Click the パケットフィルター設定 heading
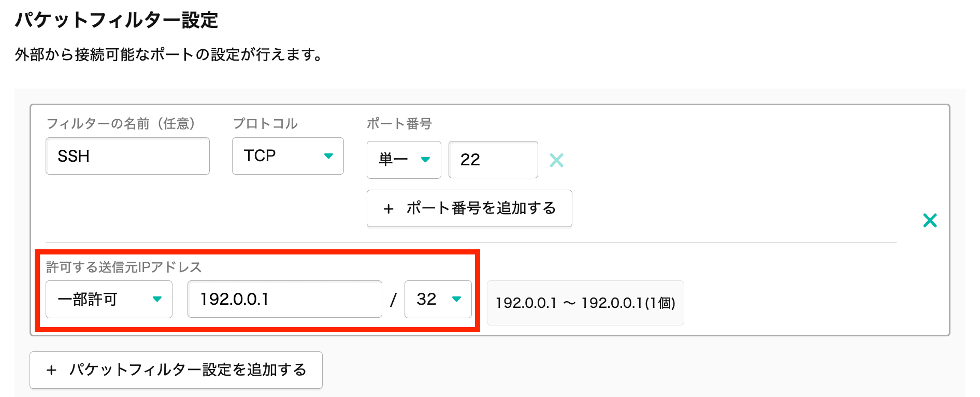The height and width of the screenshot is (397, 980). pos(117,20)
